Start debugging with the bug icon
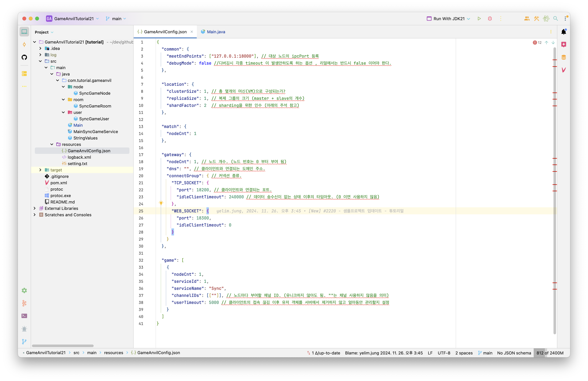Screen dimensions: 588x381 tap(490, 19)
